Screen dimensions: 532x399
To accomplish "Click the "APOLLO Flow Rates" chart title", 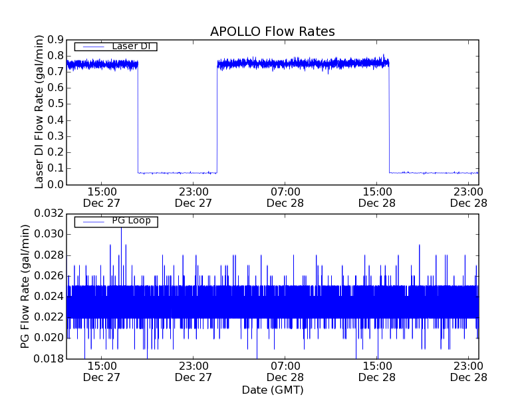I will click(x=273, y=31).
